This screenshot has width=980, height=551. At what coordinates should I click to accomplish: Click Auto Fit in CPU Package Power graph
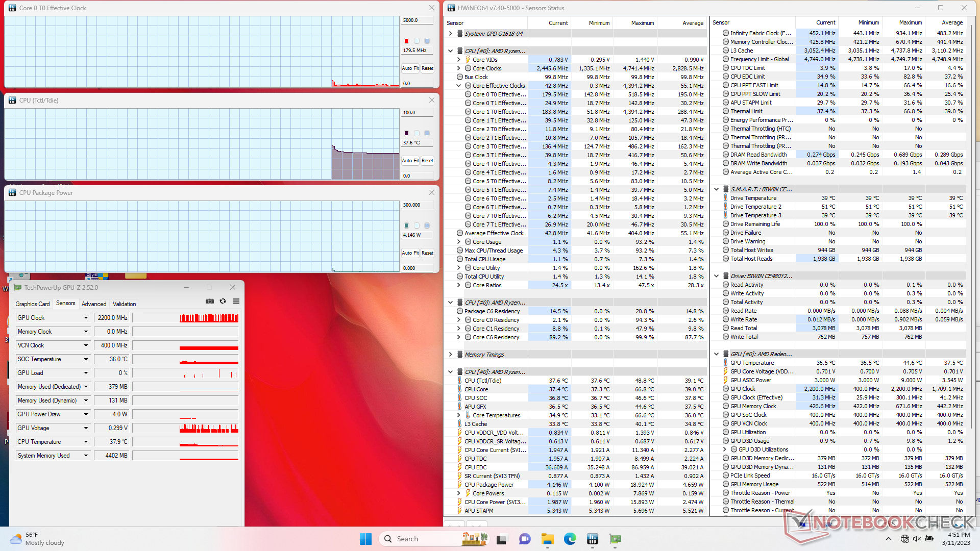tap(410, 253)
